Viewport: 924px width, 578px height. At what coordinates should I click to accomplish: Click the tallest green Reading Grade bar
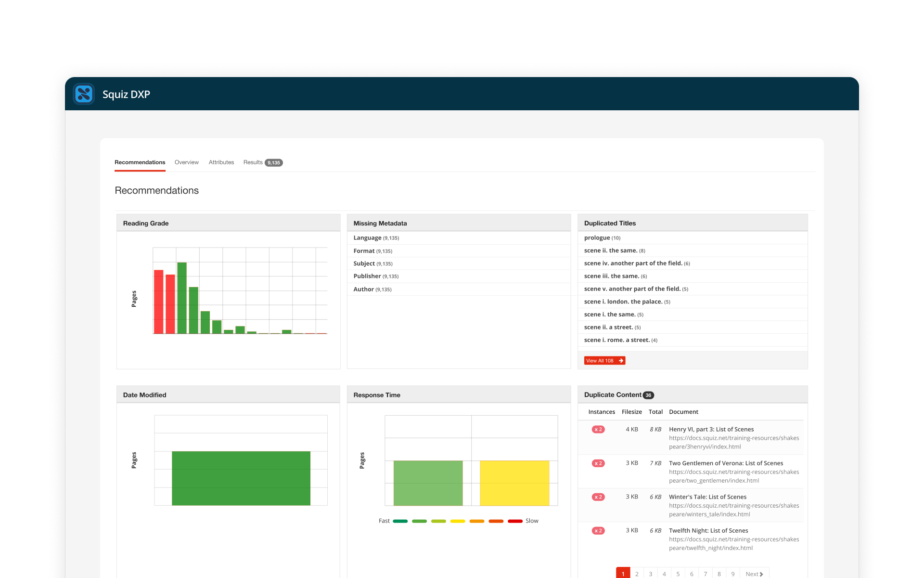click(x=182, y=298)
